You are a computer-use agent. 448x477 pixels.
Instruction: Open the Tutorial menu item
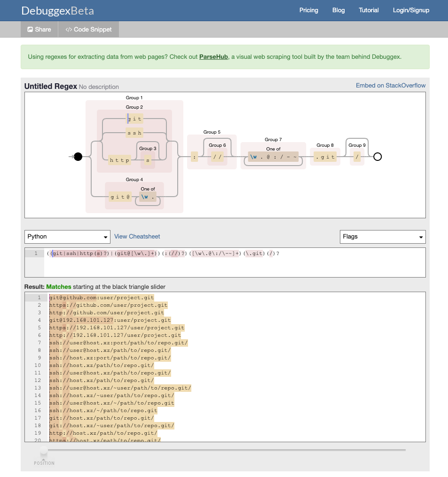(369, 10)
